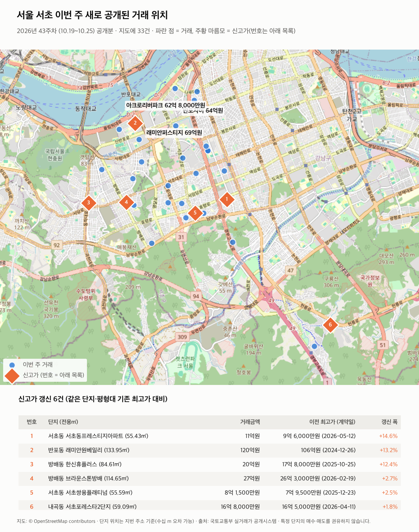Select the '서초동 서초동프레스티지아파트 (55.43㎡)' row
The image size is (419, 532).
[x=209, y=436]
